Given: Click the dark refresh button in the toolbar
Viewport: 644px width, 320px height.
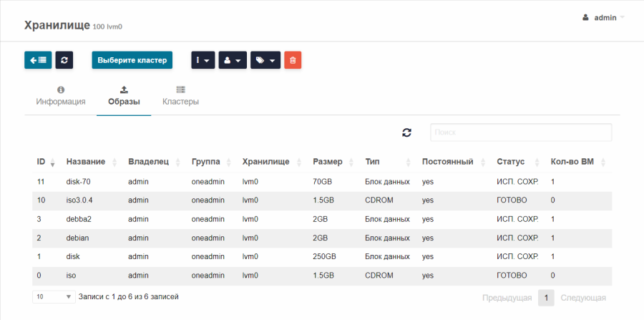Looking at the screenshot, I should click(x=64, y=60).
